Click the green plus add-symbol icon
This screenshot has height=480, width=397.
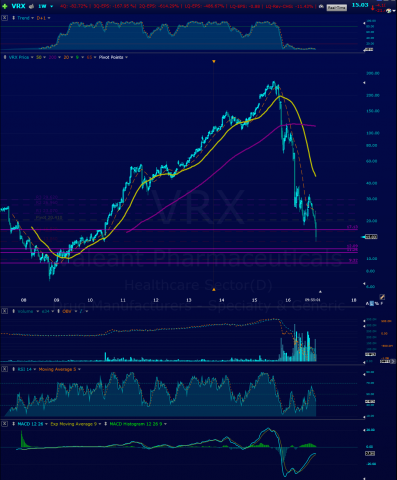5,6
